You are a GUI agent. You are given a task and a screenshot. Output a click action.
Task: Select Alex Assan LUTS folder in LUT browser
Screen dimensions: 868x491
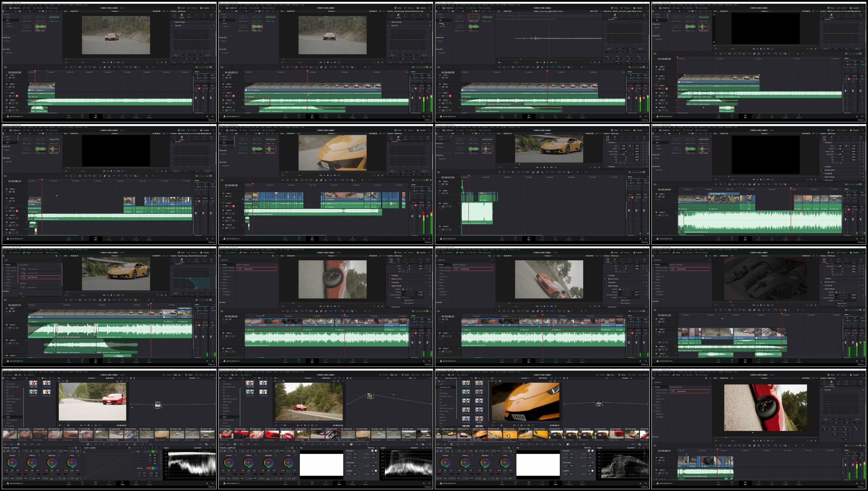pyautogui.click(x=445, y=387)
